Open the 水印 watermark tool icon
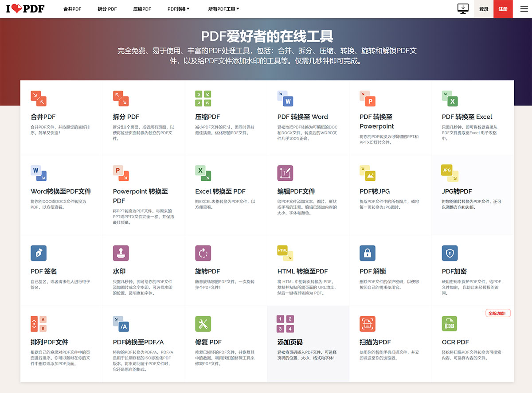 pyautogui.click(x=121, y=253)
